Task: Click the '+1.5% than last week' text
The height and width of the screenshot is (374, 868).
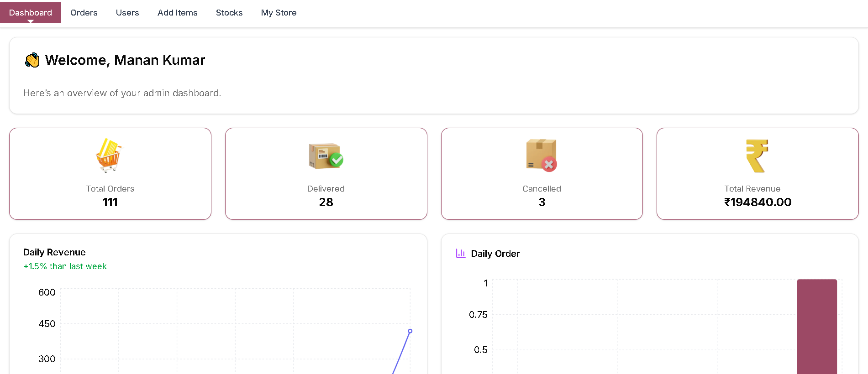Action: tap(65, 266)
